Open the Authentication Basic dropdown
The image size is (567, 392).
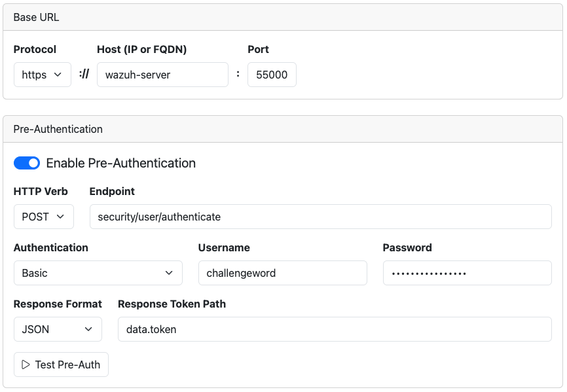point(98,273)
